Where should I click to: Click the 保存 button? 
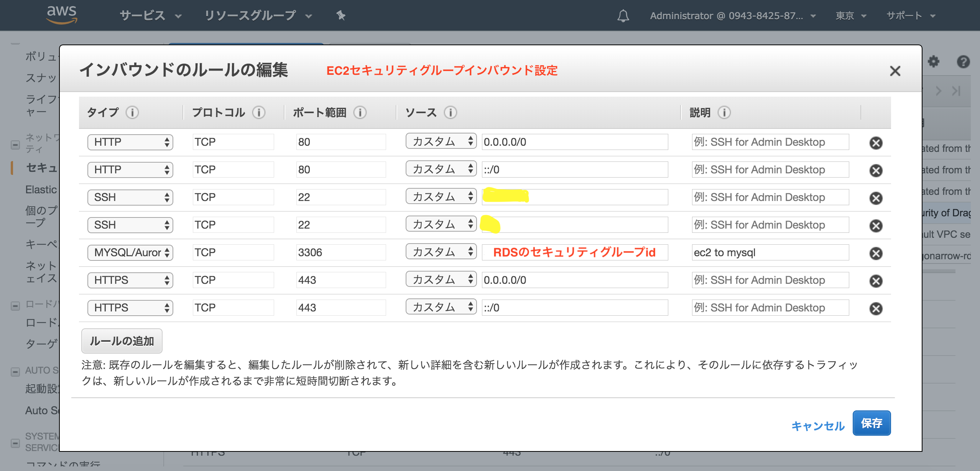871,423
